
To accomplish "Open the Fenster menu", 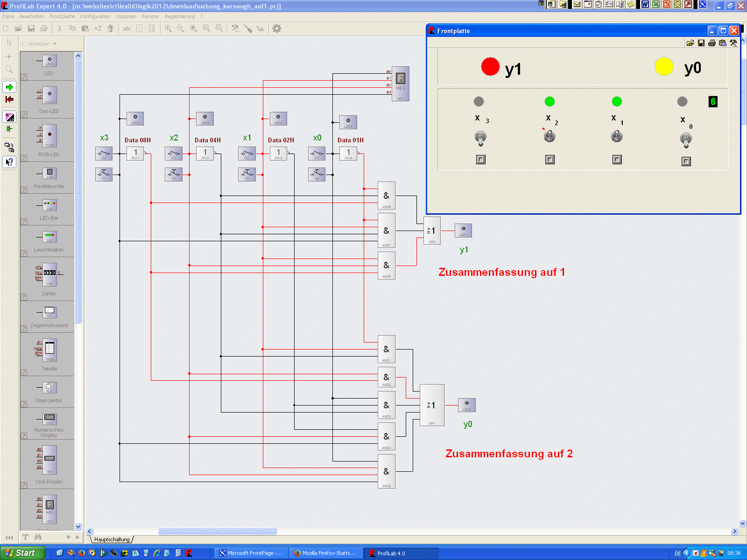I will [x=150, y=16].
